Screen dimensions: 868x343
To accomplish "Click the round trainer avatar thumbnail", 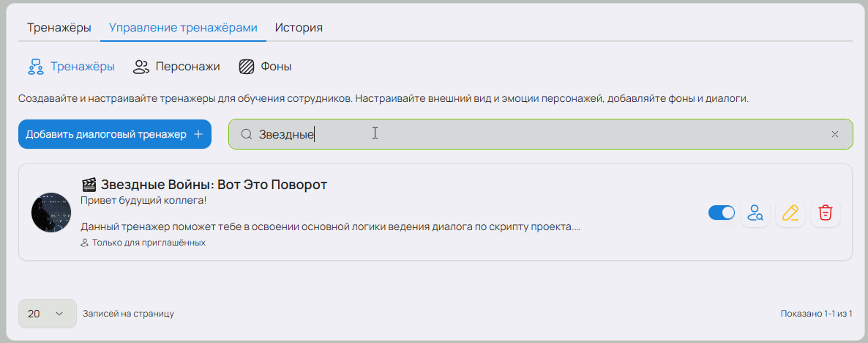I will coord(50,213).
